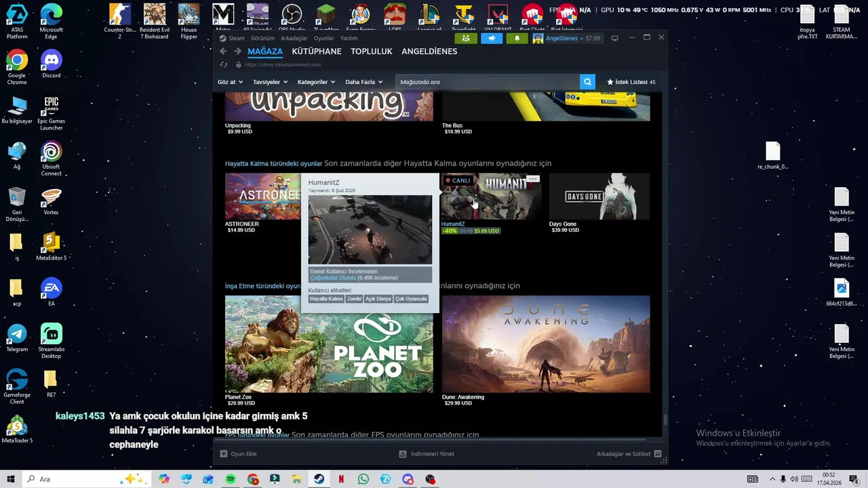Open the EA app desktop icon
868x488 pixels.
pyautogui.click(x=51, y=292)
